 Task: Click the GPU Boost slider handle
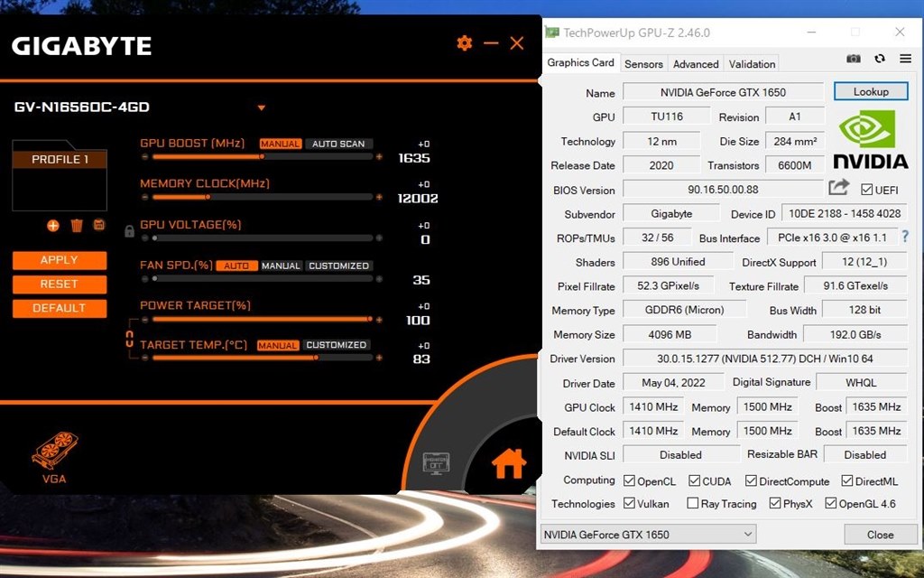[262, 157]
